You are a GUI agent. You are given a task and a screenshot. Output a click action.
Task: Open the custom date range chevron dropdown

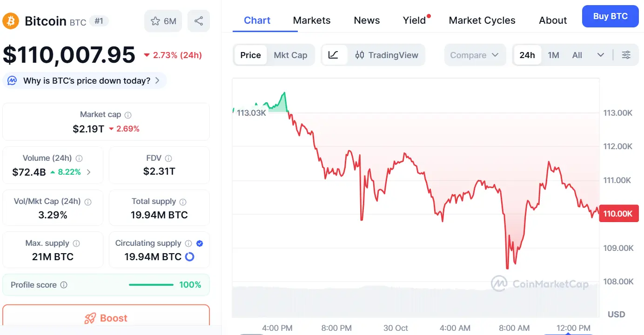pyautogui.click(x=600, y=55)
